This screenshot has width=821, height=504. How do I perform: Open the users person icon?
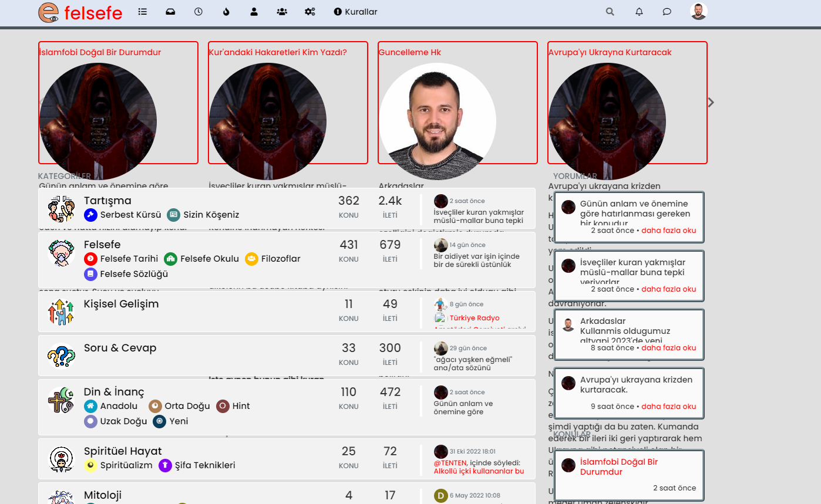[254, 12]
